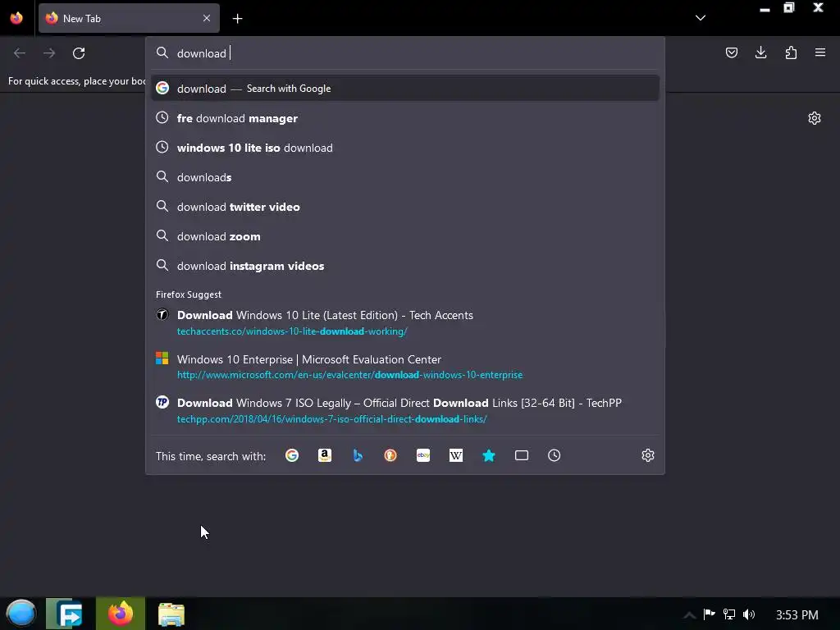
Task: Close the New Tab tab
Action: [207, 18]
